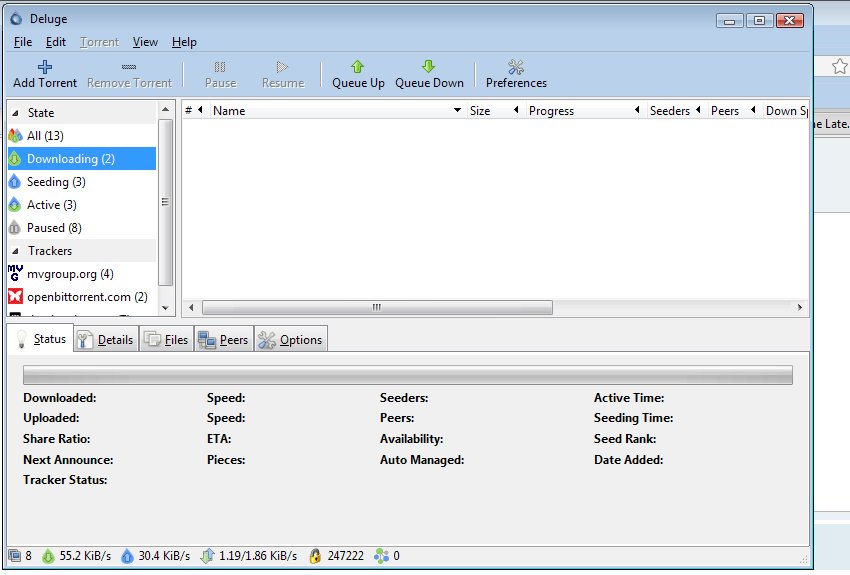This screenshot has width=850, height=575.
Task: Click the sidebar scroll down arrow
Action: (166, 308)
